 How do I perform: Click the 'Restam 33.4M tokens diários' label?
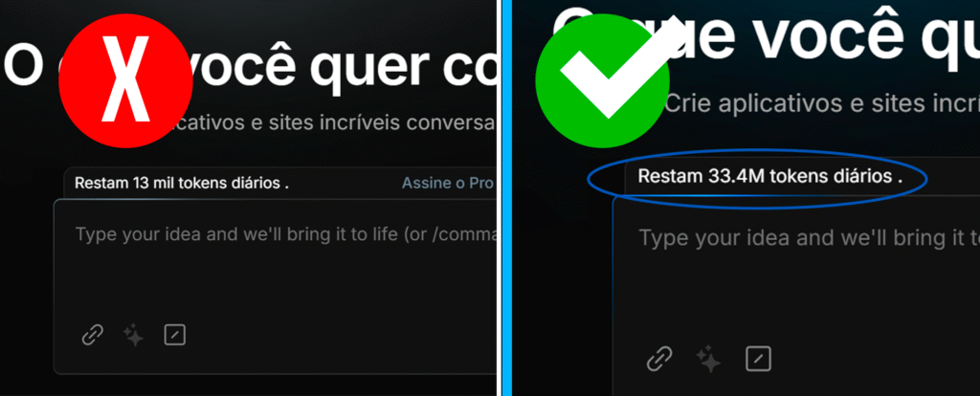click(x=770, y=177)
